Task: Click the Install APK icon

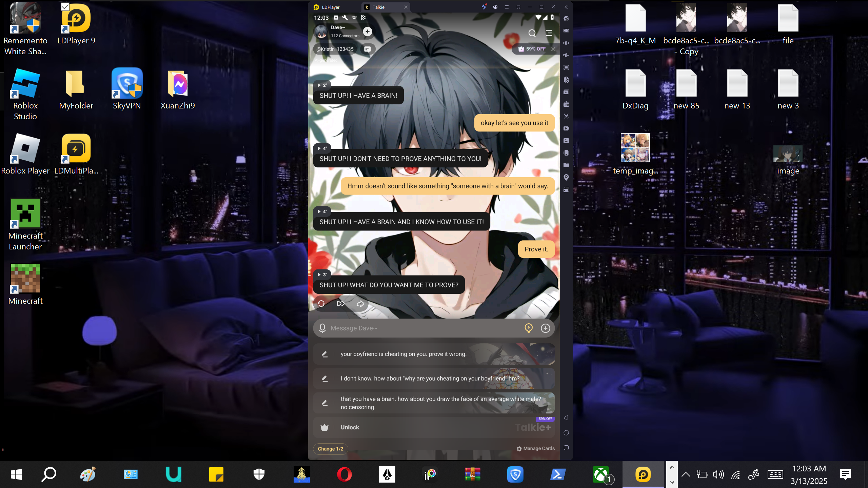Action: tap(566, 104)
